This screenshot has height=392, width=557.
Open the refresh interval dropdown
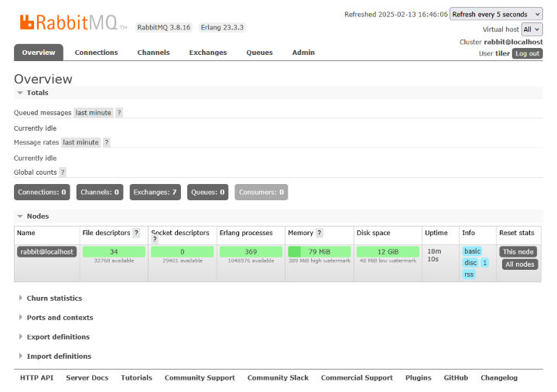(496, 14)
